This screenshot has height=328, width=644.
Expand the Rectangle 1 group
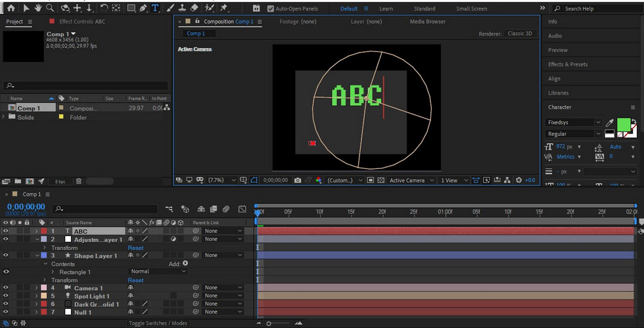pyautogui.click(x=53, y=271)
